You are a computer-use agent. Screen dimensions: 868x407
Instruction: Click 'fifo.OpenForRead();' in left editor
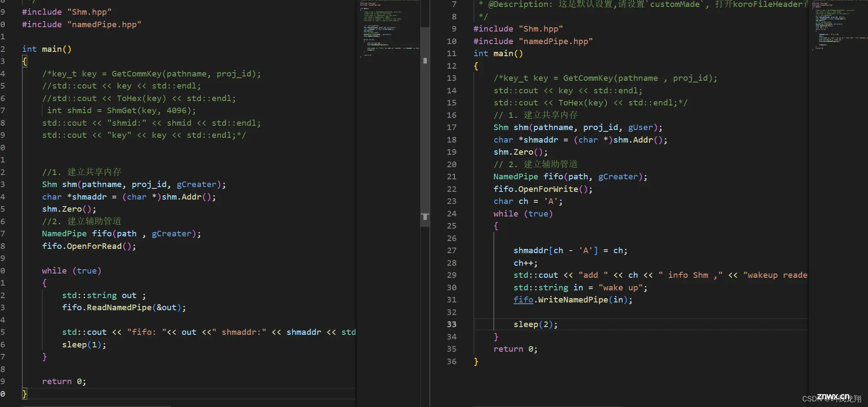click(89, 246)
